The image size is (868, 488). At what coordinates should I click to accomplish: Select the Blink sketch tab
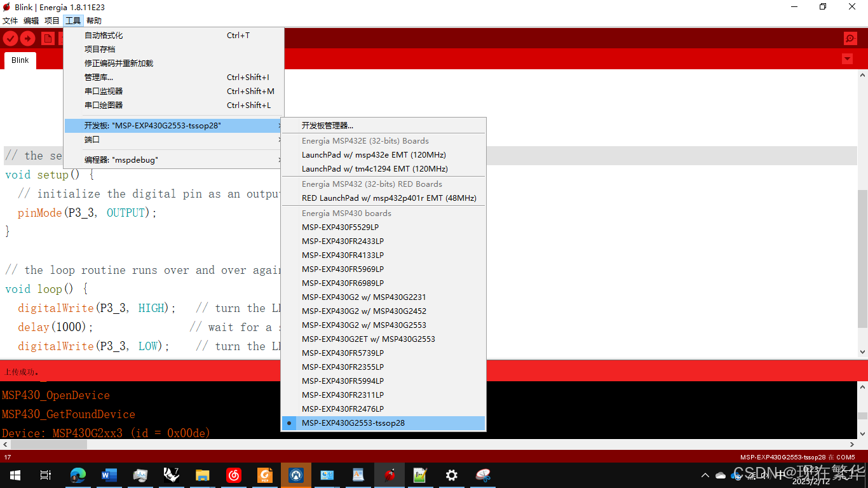tap(20, 60)
